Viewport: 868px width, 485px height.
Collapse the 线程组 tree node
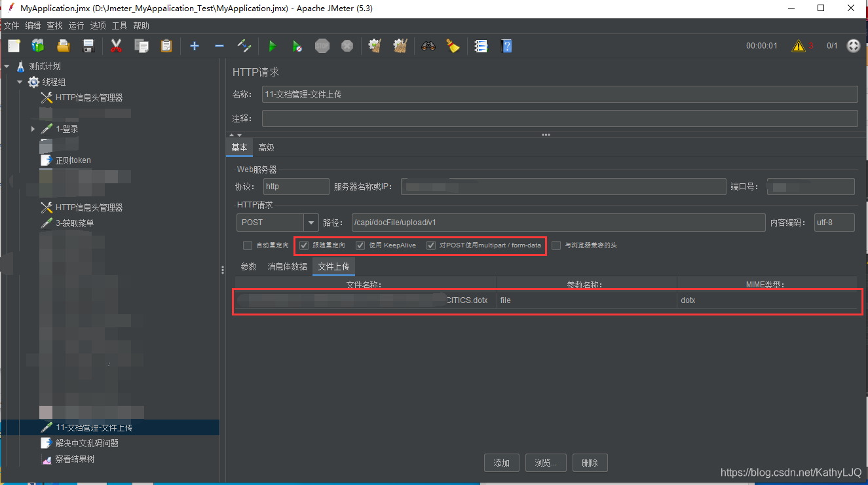pos(20,82)
